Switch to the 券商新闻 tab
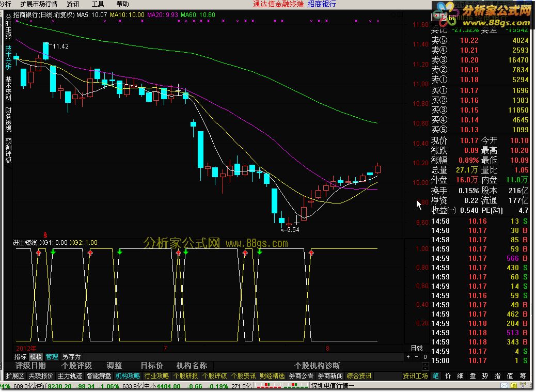536x392 pixels. point(330,376)
